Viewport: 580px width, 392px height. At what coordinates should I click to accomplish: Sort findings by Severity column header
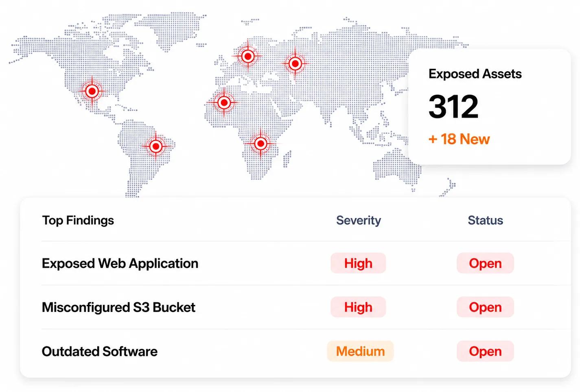(x=359, y=220)
